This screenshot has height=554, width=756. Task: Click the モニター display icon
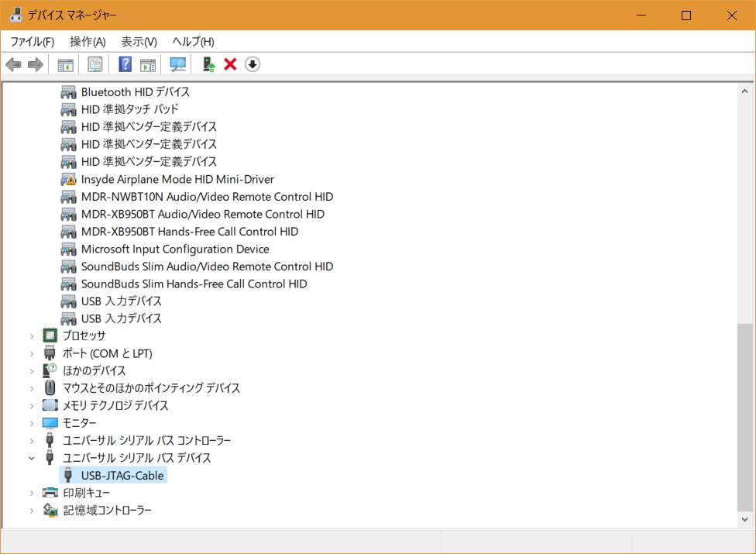tap(50, 423)
